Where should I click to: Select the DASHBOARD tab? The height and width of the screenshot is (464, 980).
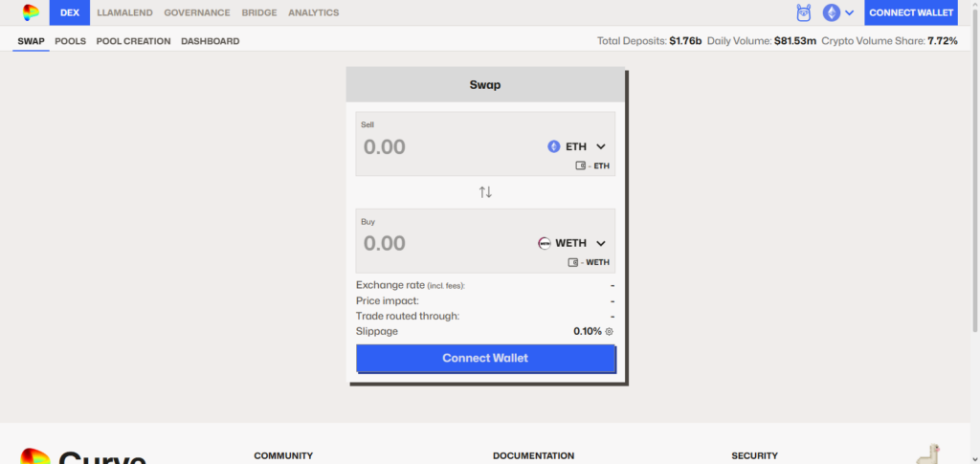pyautogui.click(x=210, y=41)
